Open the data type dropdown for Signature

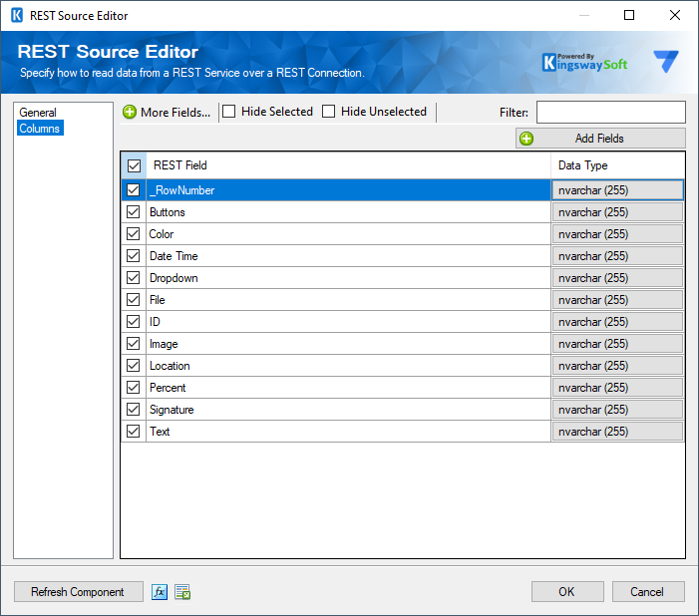617,410
